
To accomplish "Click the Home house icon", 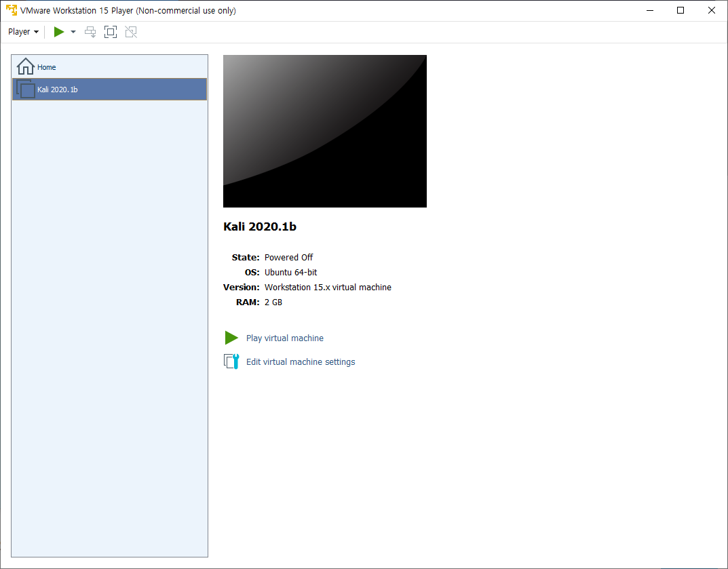I will tap(26, 66).
